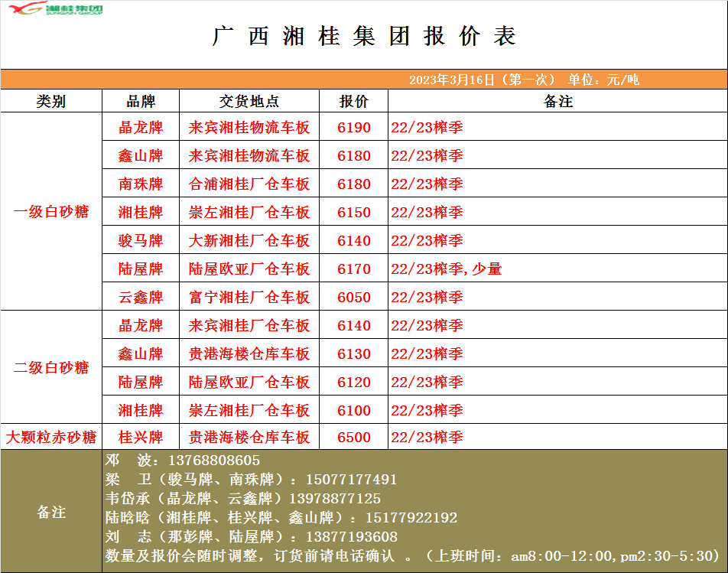Viewport: 728px width, 573px height.
Task: Click the 交货地点 column header
Action: (x=249, y=102)
